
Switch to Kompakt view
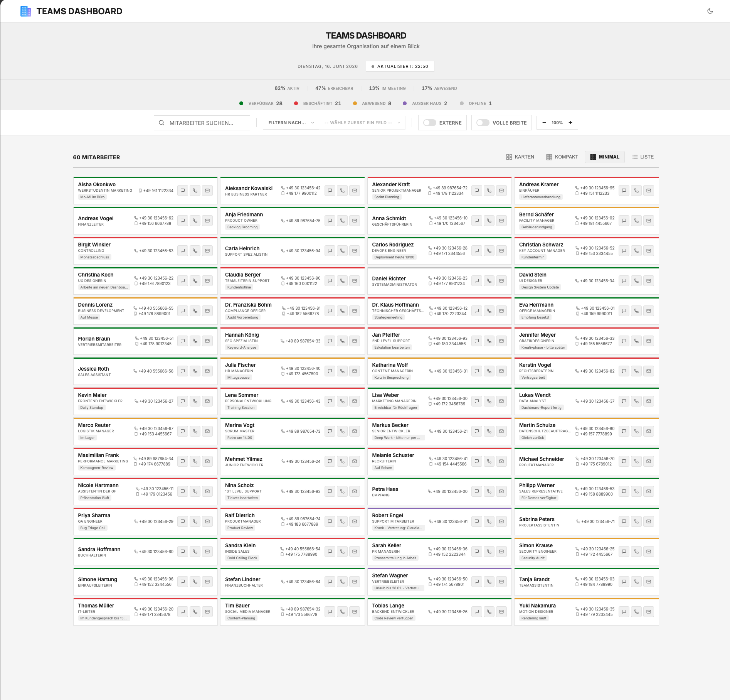562,157
